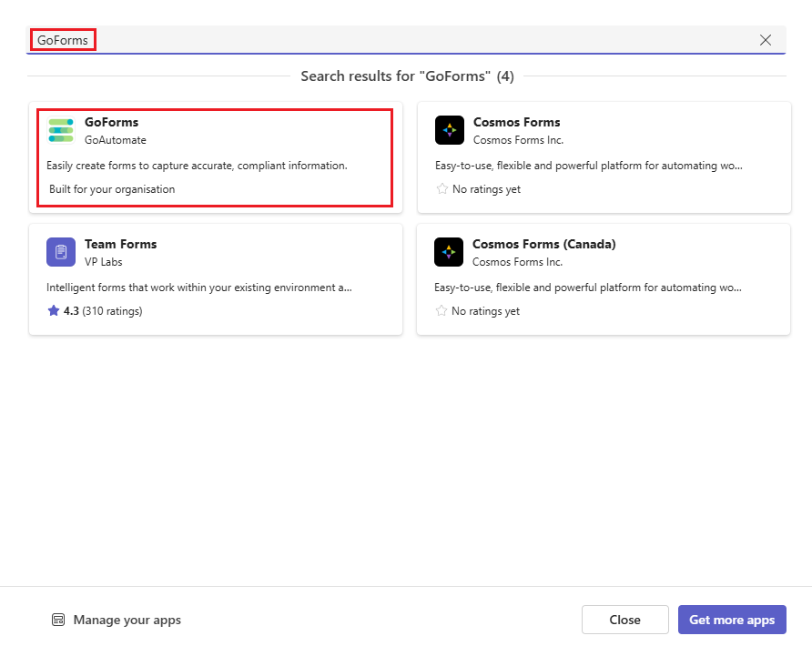Click No ratings yet on Cosmos Forms (Canada)
This screenshot has width=812, height=646.
[x=485, y=311]
